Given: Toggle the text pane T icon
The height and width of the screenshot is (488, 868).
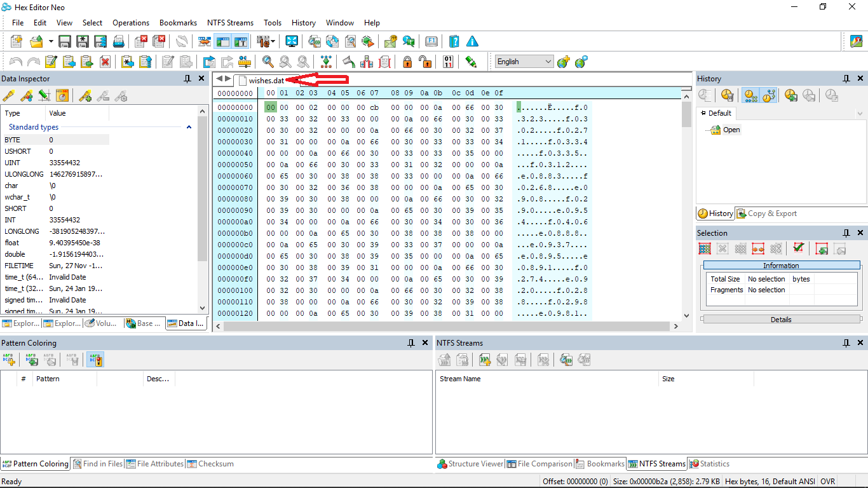Looking at the screenshot, I should pos(240,41).
